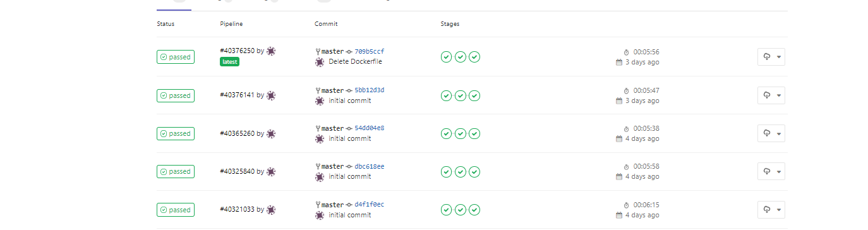Open initial commit message of commit dbc618ee
Screen dimensions: 868x230
[350, 176]
